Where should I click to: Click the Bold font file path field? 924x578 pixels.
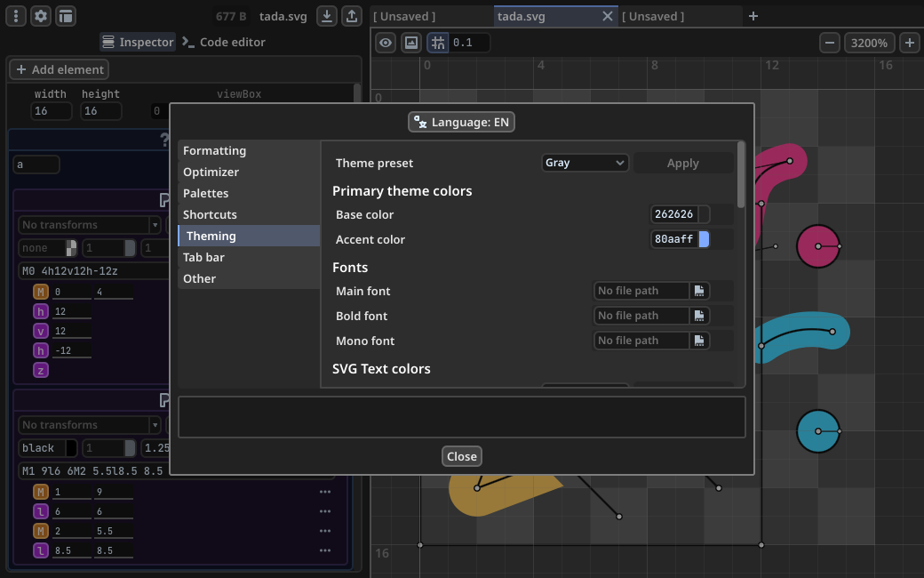tap(641, 316)
